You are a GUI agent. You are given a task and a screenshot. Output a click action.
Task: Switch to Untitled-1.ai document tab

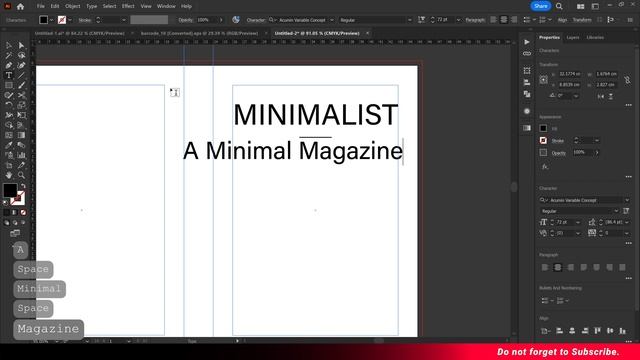(x=79, y=33)
